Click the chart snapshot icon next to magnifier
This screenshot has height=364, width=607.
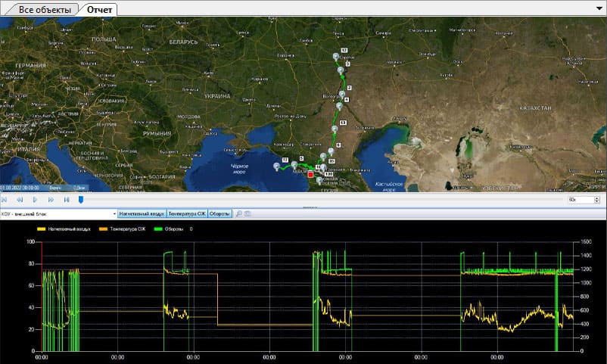[x=247, y=214]
